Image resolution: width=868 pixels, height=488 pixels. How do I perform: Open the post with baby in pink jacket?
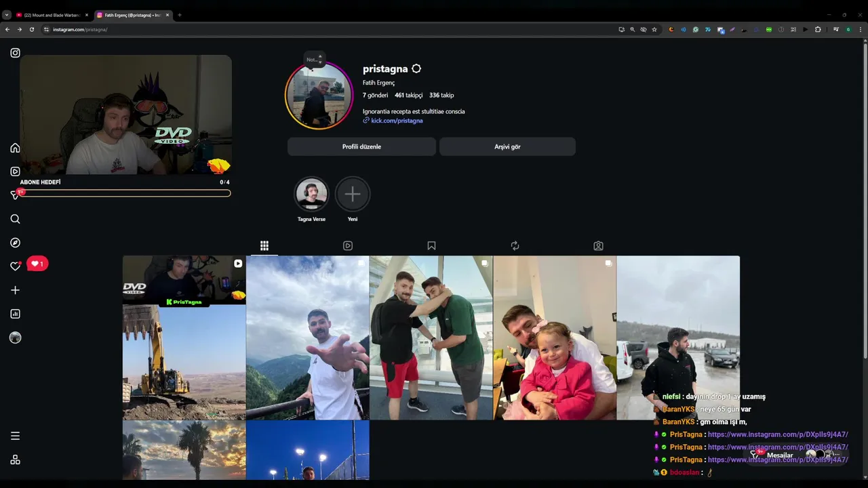555,338
